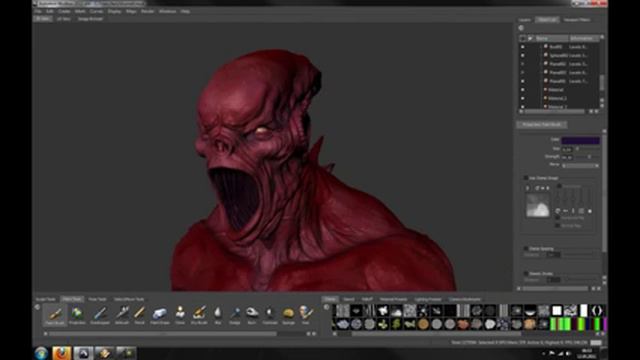
Task: Open the Mirror dropdown
Action: (x=580, y=165)
